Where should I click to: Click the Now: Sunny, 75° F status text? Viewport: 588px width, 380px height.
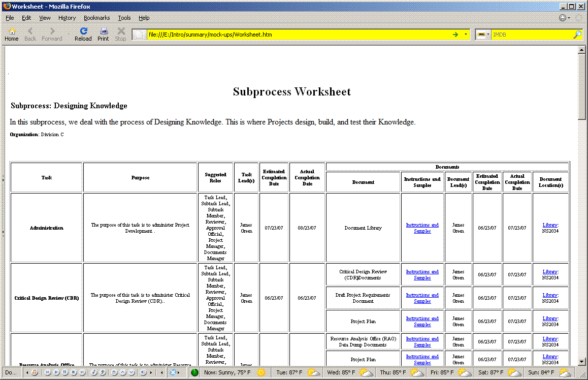[227, 372]
